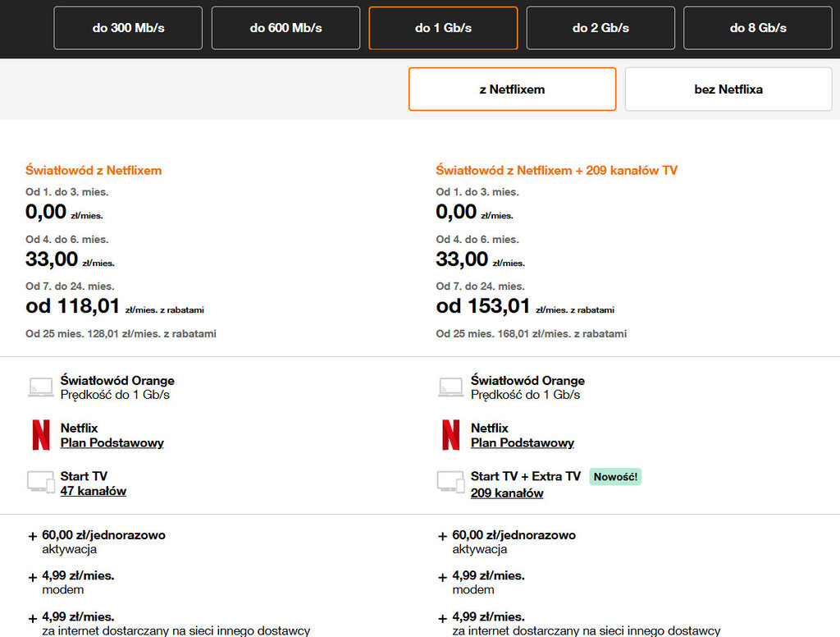This screenshot has width=840, height=637.
Task: Click the Netflix logo in right offer
Action: tap(451, 435)
